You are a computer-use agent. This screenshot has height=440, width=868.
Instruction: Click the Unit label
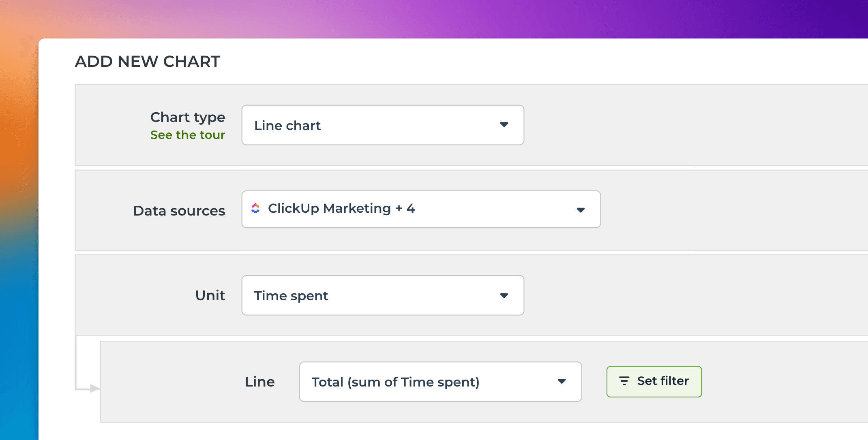tap(210, 295)
